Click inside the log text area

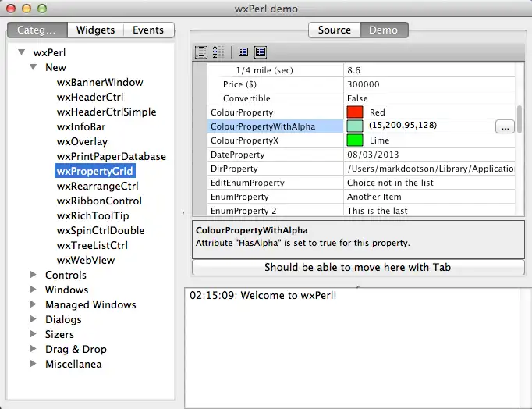point(352,348)
